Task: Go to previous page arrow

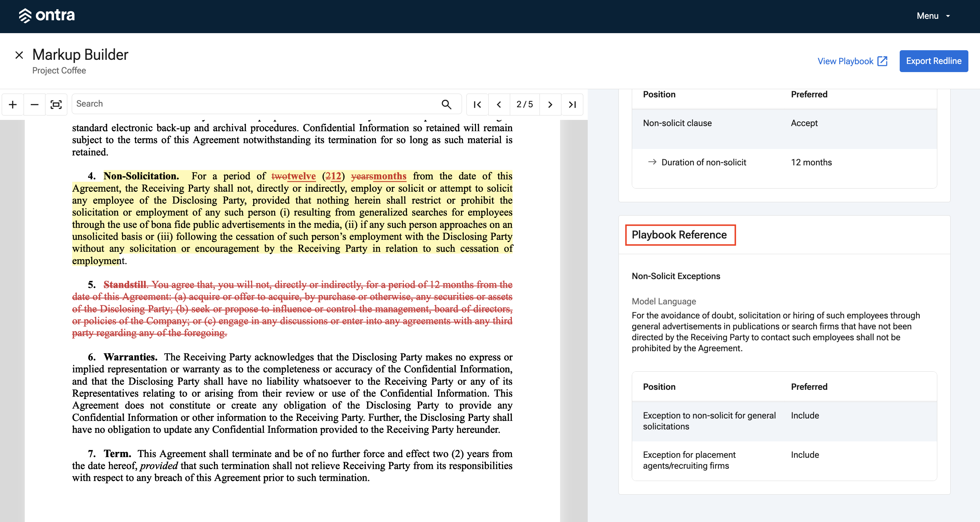Action: coord(499,104)
